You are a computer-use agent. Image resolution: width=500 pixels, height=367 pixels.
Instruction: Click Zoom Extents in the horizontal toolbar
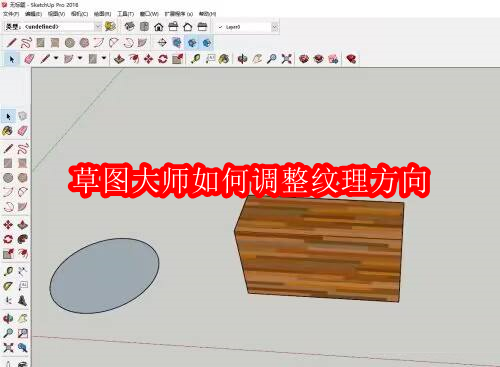click(x=286, y=59)
